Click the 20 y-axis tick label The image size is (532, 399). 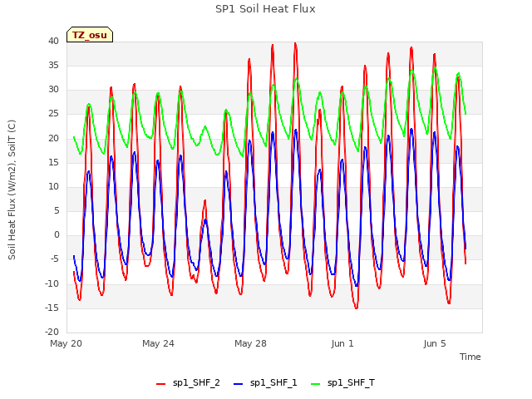[x=53, y=138]
